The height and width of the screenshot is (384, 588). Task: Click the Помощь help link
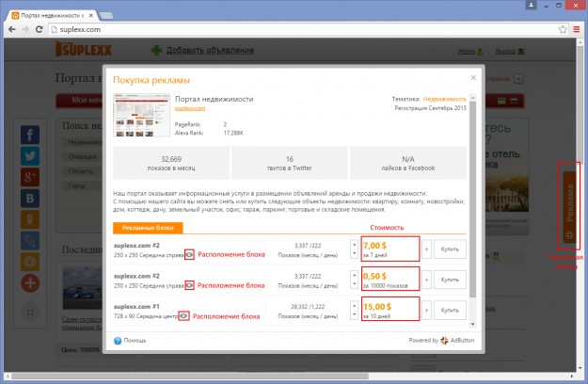130,341
